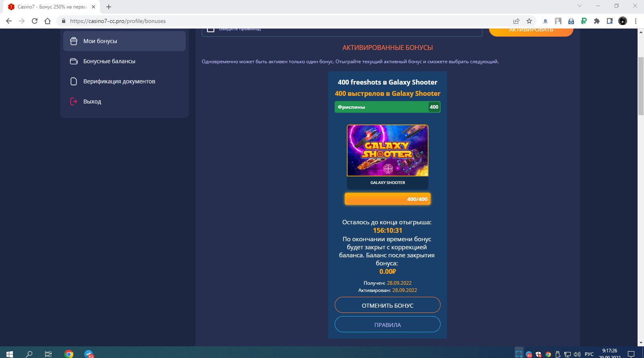Click the browser back arrow
Image resolution: width=644 pixels, height=358 pixels.
point(9,21)
